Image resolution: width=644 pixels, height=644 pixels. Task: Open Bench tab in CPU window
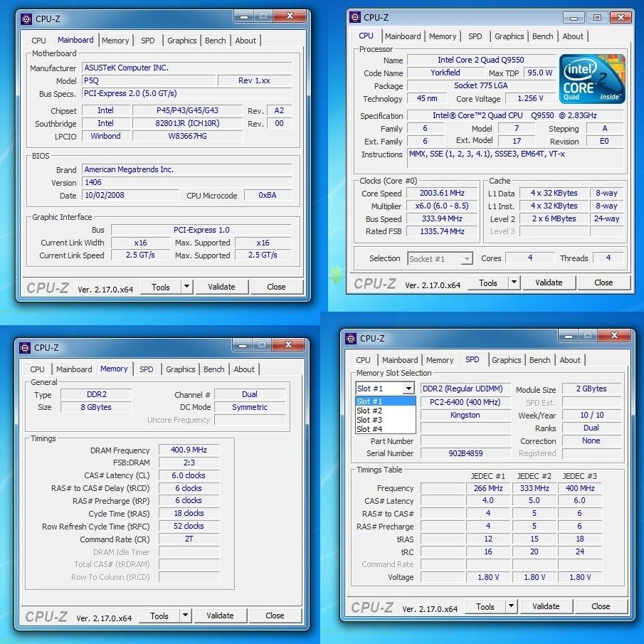[x=542, y=36]
